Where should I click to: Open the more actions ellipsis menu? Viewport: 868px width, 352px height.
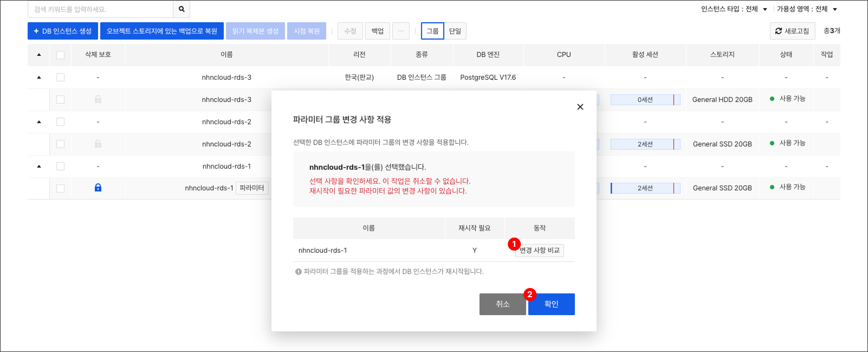pos(401,31)
